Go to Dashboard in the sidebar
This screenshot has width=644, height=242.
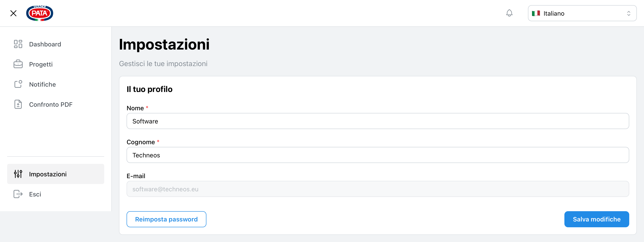click(x=45, y=44)
